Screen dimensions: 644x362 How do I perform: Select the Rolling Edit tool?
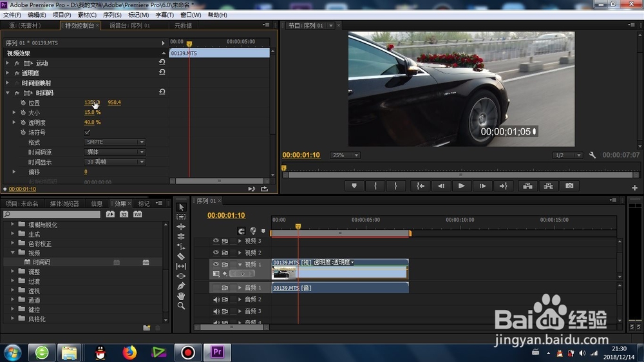(181, 236)
